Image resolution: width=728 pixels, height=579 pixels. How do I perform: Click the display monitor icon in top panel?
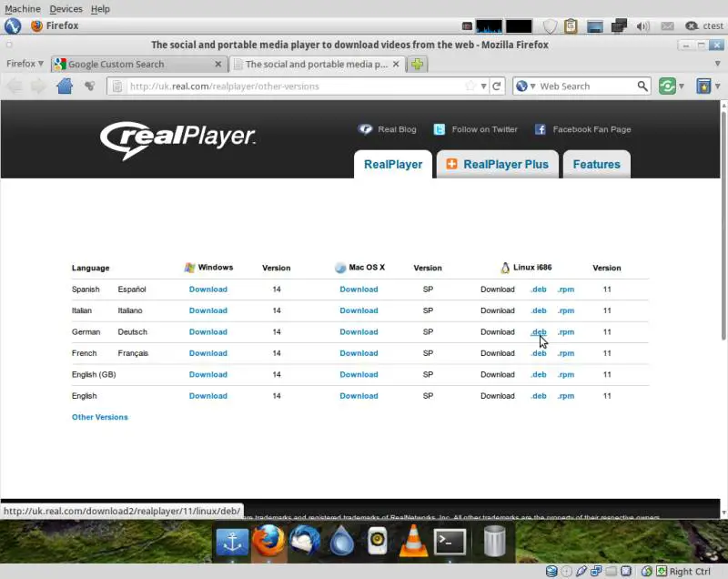point(595,26)
